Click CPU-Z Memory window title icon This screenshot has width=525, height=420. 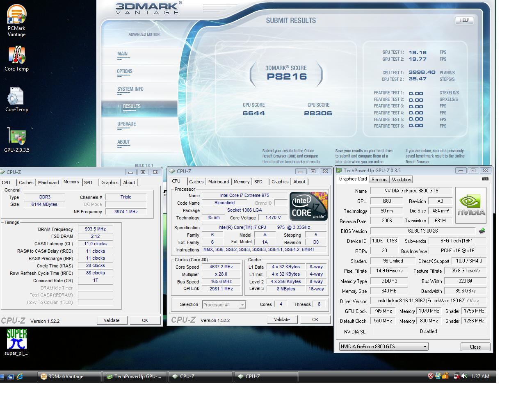(2, 172)
